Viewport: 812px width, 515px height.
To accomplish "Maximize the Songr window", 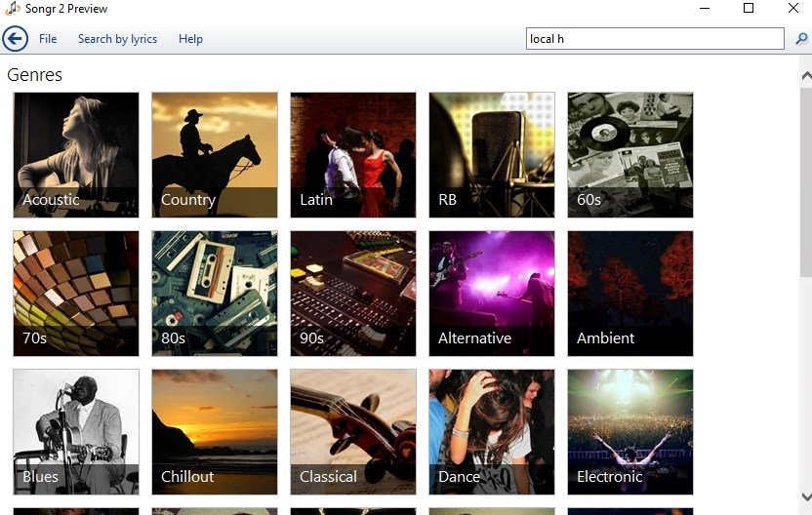I will coord(749,8).
